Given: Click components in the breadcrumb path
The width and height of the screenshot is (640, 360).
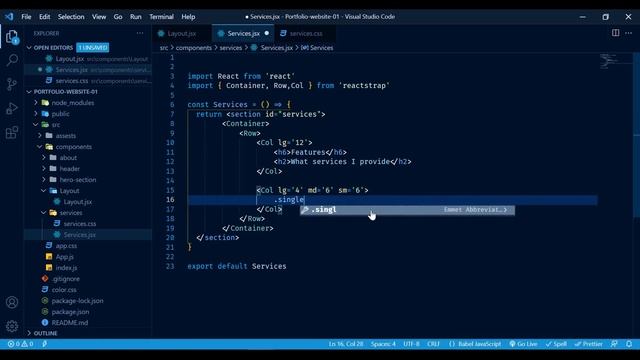Looking at the screenshot, I should (x=193, y=48).
